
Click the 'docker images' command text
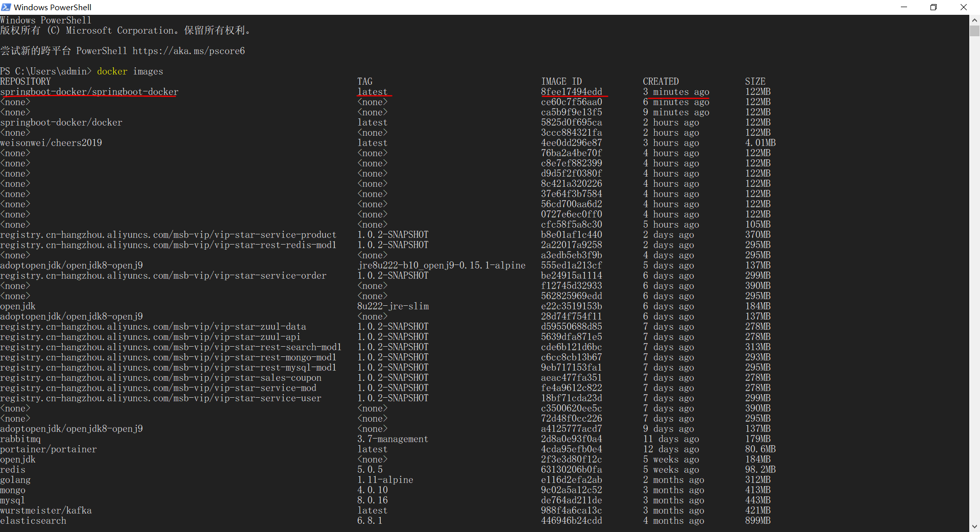tap(130, 71)
